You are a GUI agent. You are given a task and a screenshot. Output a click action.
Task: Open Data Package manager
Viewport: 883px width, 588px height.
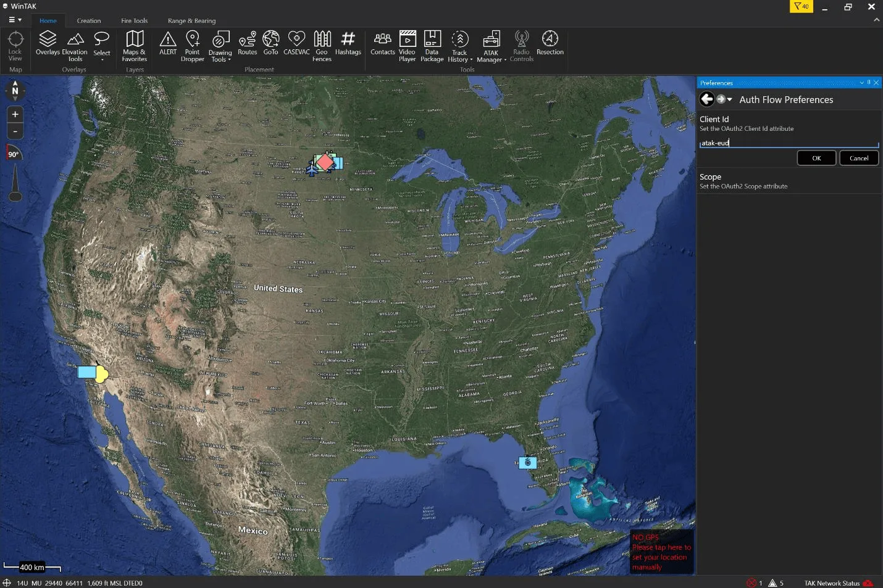click(x=432, y=46)
